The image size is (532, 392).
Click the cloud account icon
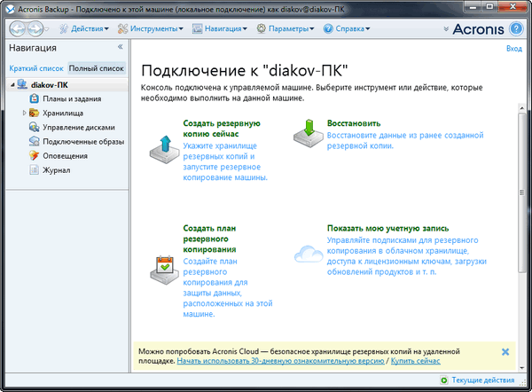coord(309,255)
